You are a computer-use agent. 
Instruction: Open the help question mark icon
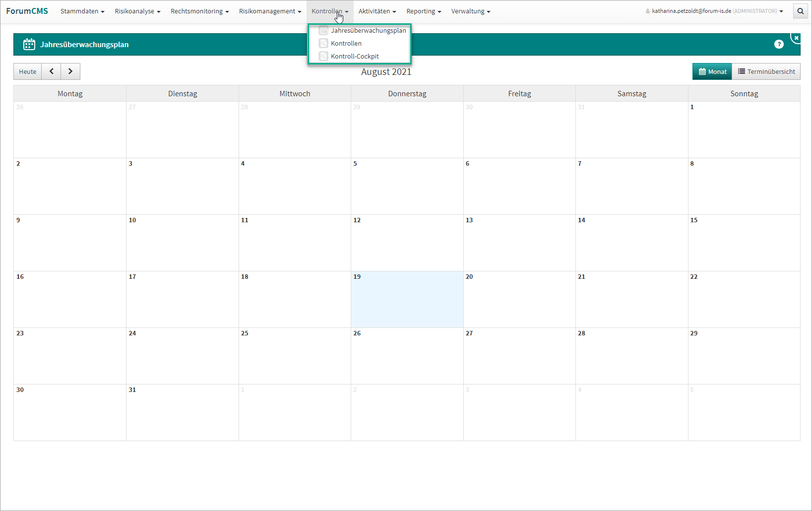point(779,44)
